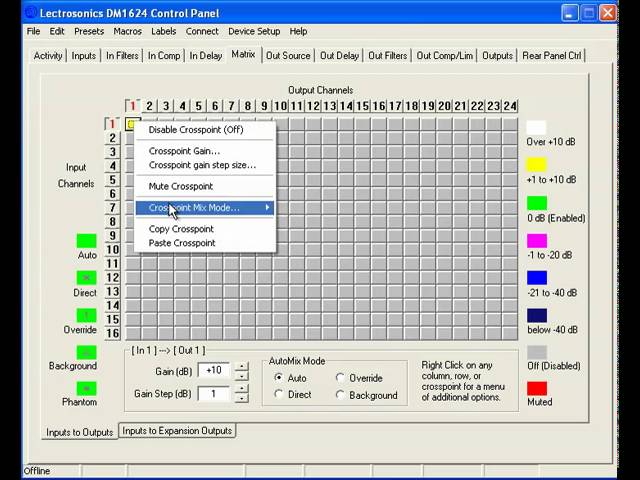Click the white Over +10 dB swatch

(x=536, y=127)
